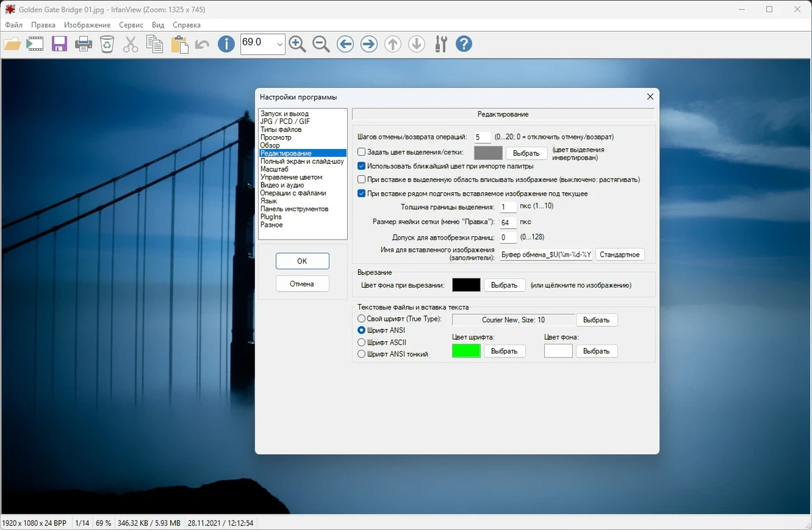Uncheck Использовать ближайший цвет при импорте палитры
This screenshot has height=530, width=812.
click(361, 166)
